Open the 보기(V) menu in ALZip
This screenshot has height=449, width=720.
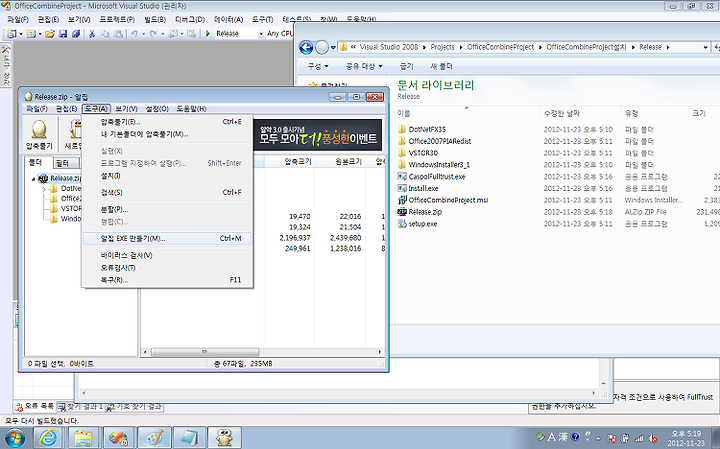point(126,109)
